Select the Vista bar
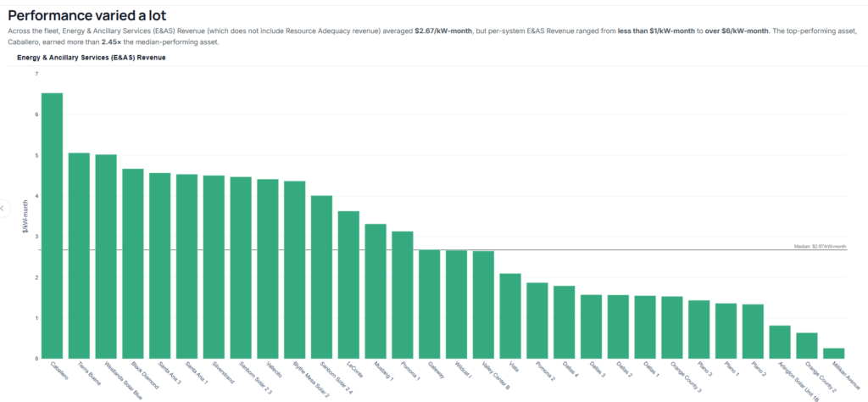This screenshot has height=402, width=868. 510,316
